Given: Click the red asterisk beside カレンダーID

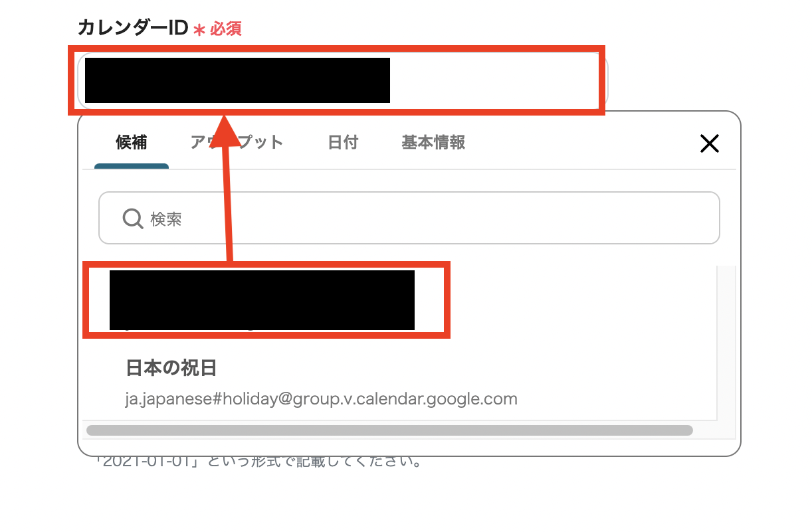Looking at the screenshot, I should 199,31.
